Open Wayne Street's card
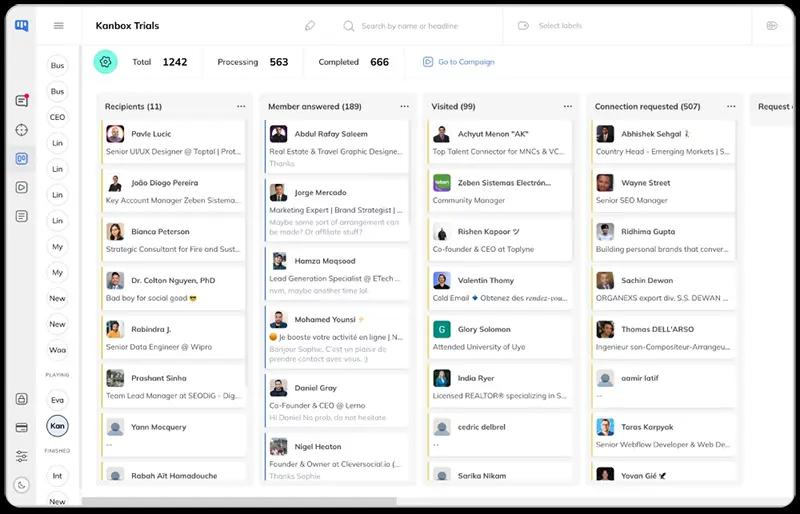 click(663, 191)
